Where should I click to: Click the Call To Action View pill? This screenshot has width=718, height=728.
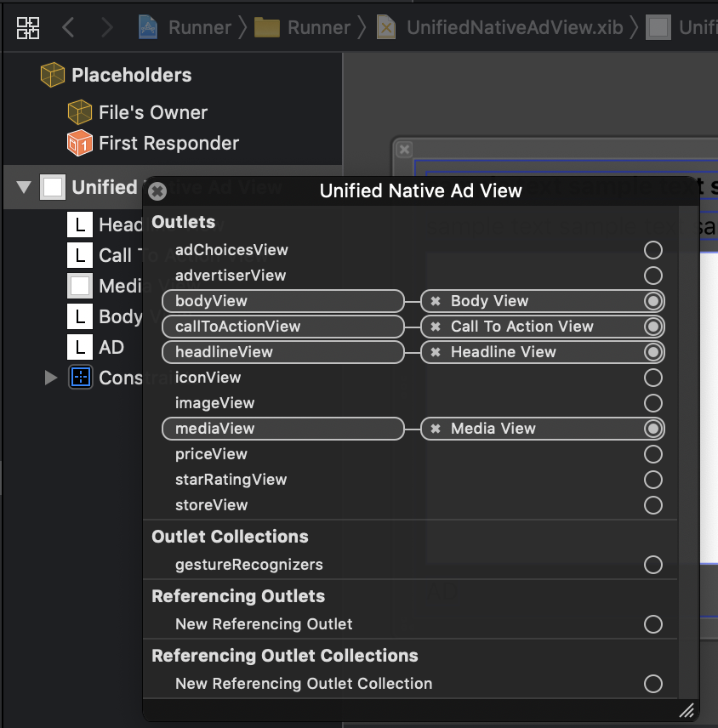tap(543, 327)
